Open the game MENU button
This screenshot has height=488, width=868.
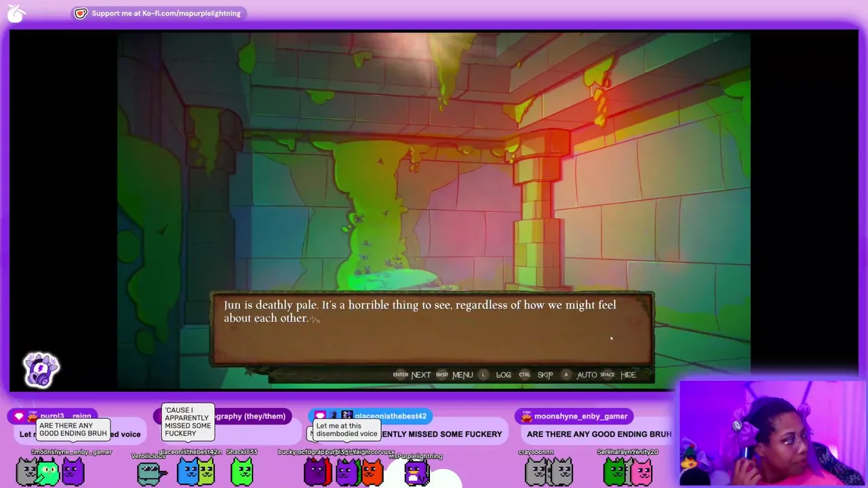(462, 375)
